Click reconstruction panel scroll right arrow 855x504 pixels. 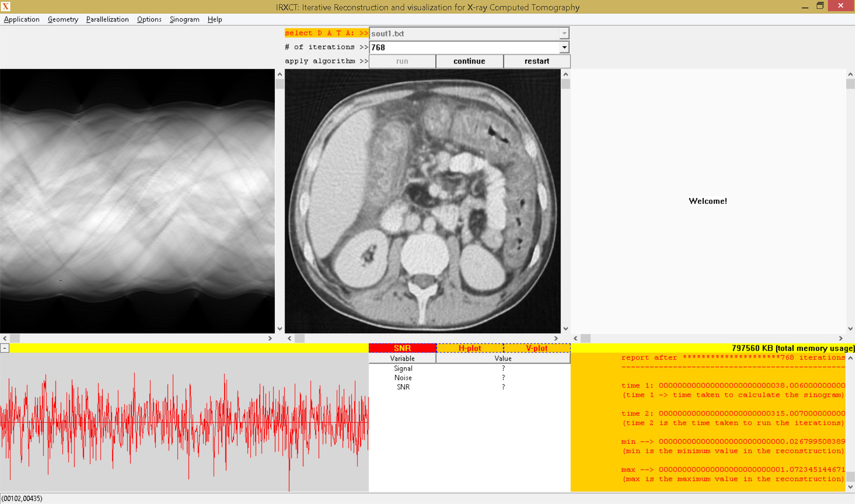[556, 338]
